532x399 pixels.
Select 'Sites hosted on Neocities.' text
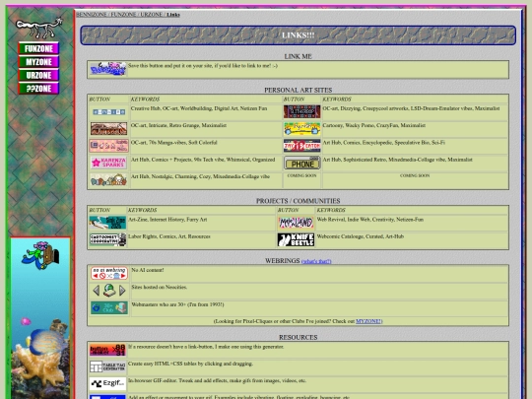(x=160, y=287)
